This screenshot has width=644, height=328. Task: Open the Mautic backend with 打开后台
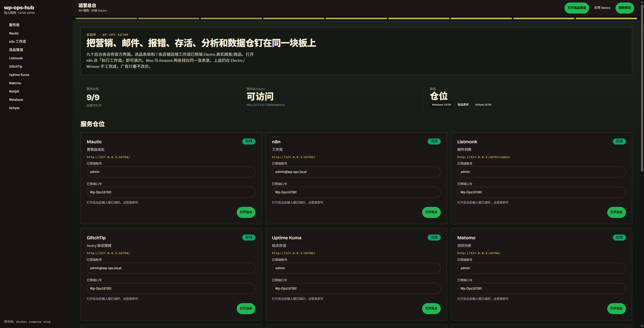[246, 212]
